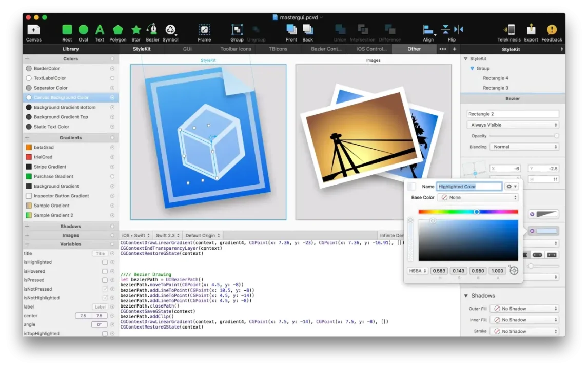Screen dimensions: 588x369
Task: Toggle the isPressed variable checkbox
Action: tap(105, 280)
